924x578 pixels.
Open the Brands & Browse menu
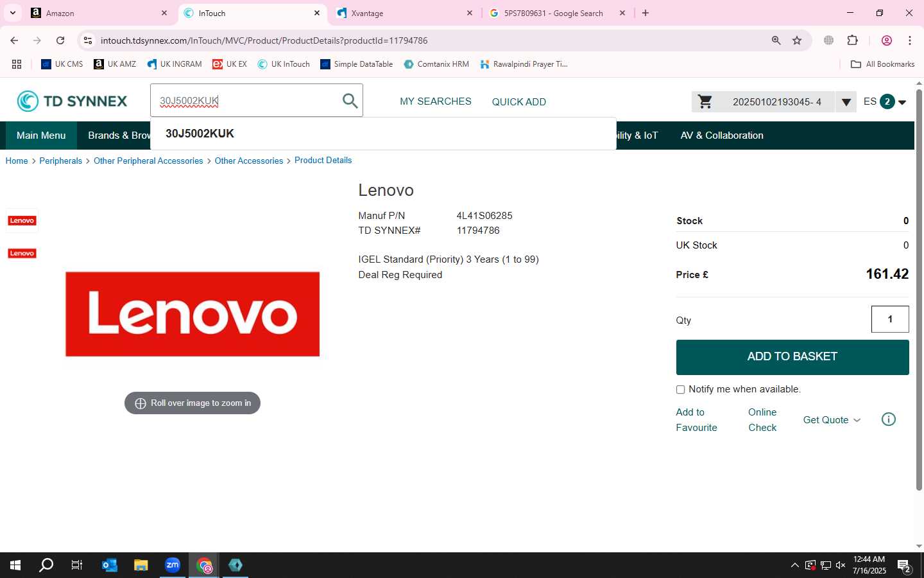(119, 136)
